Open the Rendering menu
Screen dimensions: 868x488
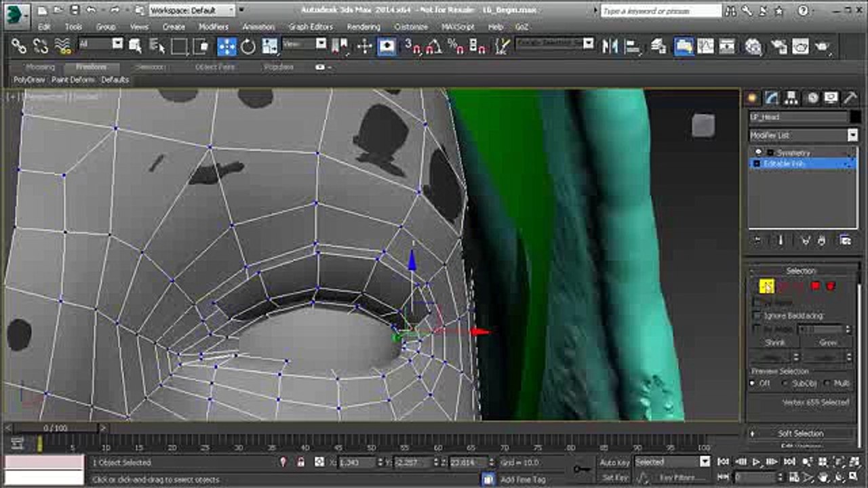coord(363,27)
